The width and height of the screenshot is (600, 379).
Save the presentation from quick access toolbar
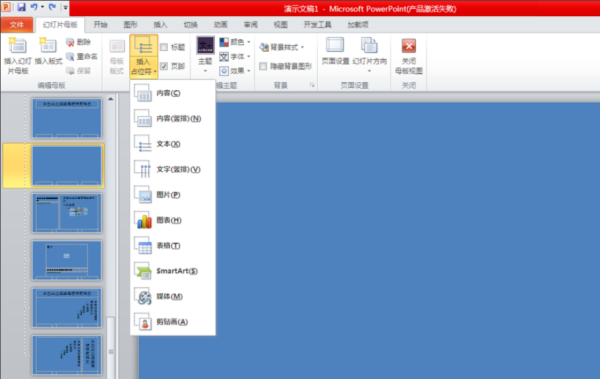tap(21, 7)
